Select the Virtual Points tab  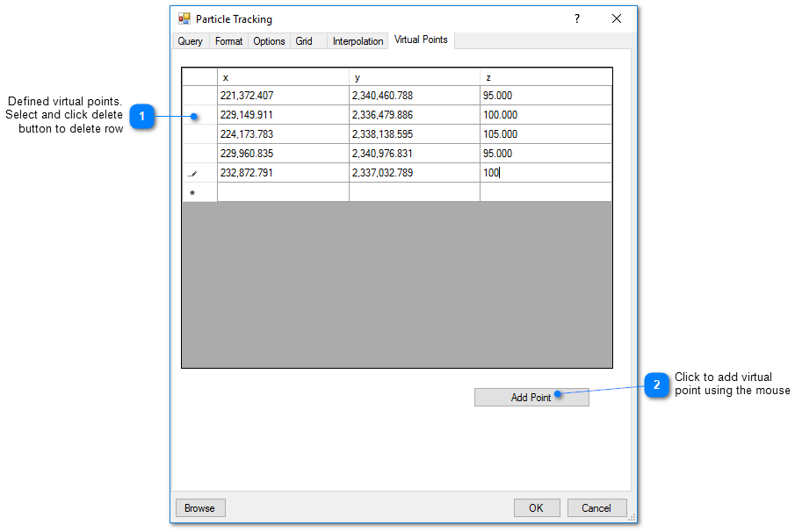[x=421, y=40]
